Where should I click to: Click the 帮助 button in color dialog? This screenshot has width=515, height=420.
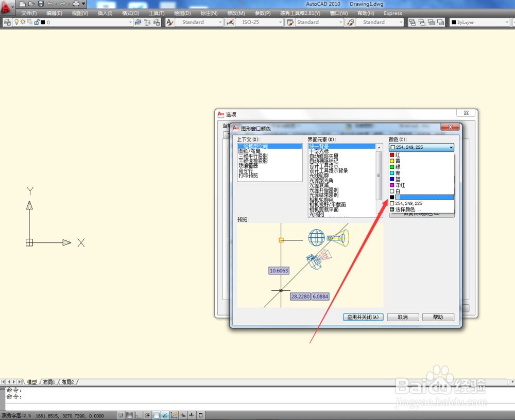click(x=438, y=317)
